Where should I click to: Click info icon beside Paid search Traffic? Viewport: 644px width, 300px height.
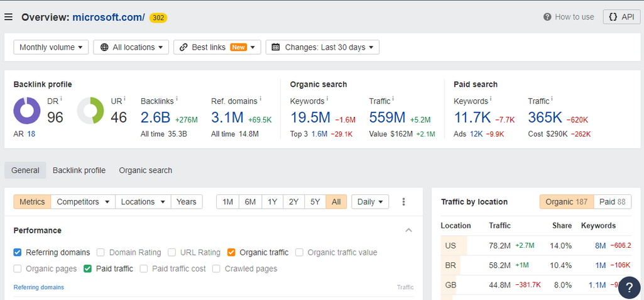pyautogui.click(x=552, y=99)
